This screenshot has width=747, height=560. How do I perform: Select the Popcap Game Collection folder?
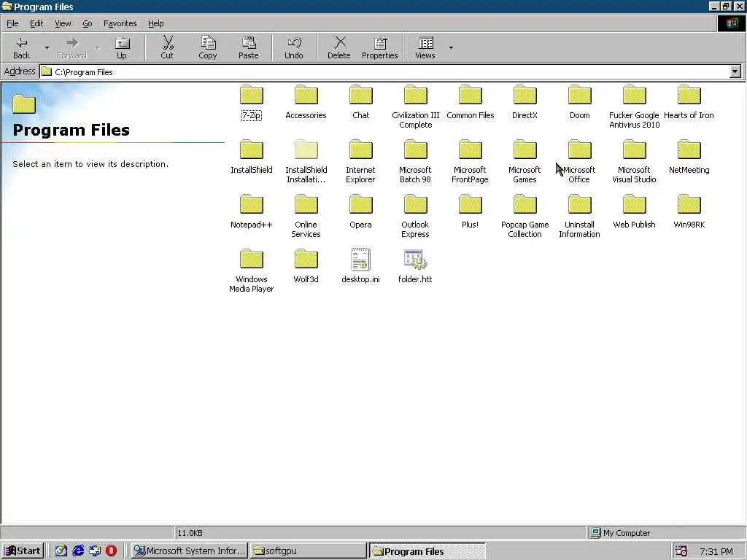(525, 216)
